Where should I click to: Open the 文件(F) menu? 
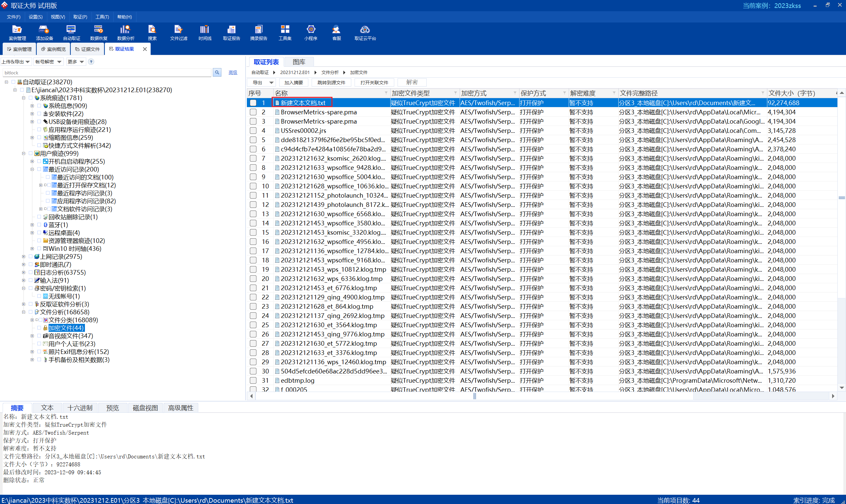pos(14,17)
